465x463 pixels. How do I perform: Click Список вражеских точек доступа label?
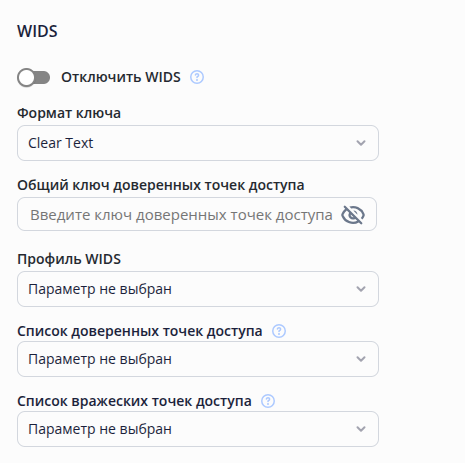click(x=134, y=401)
